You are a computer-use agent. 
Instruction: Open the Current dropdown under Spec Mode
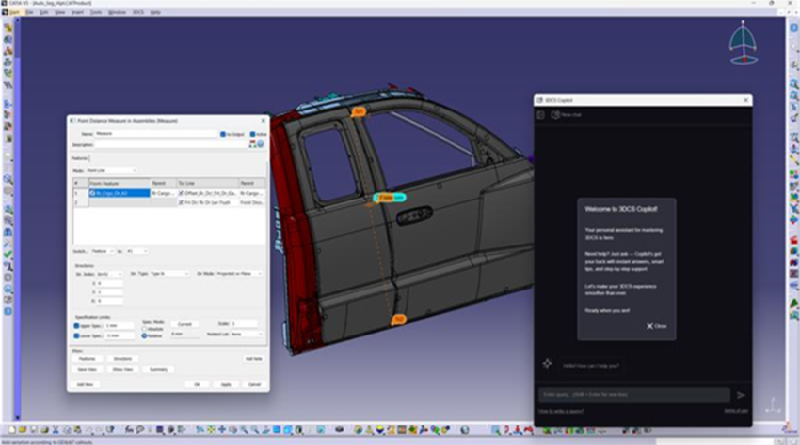[185, 324]
